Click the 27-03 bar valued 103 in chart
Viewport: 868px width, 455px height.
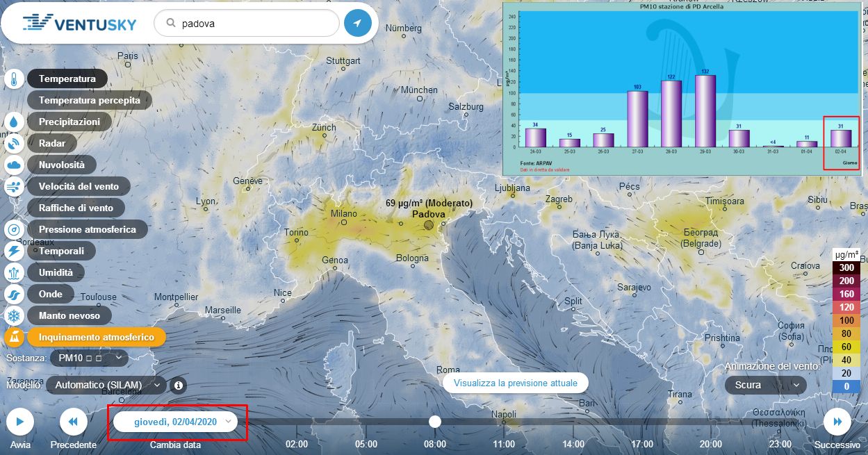pos(637,119)
